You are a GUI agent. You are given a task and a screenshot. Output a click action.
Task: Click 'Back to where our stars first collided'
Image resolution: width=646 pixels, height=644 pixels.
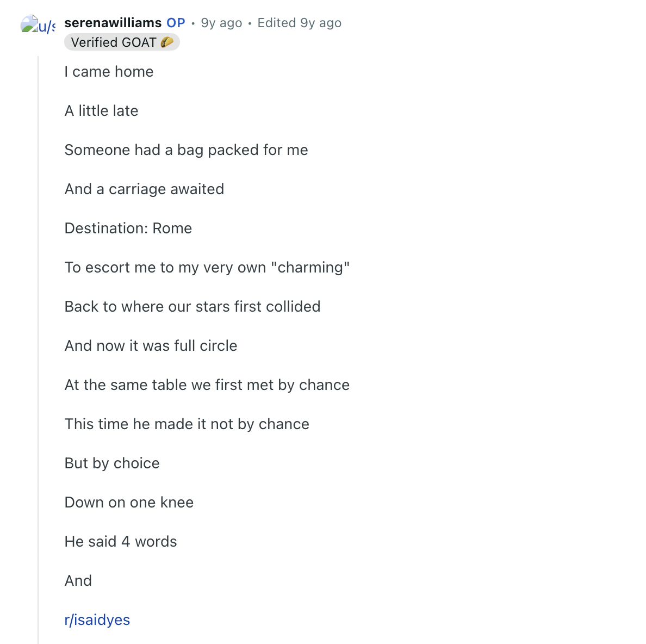[192, 307]
